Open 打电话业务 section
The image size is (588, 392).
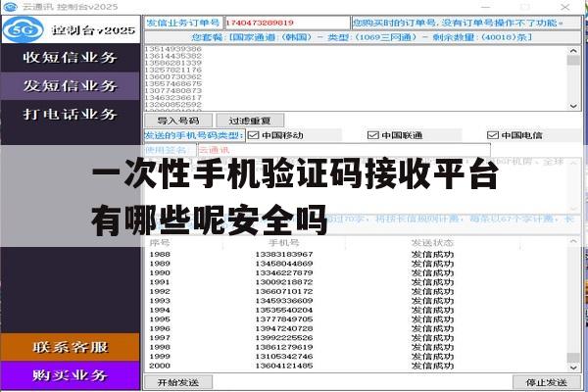click(x=71, y=114)
